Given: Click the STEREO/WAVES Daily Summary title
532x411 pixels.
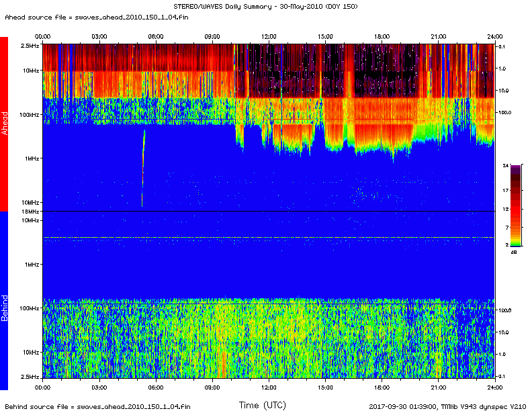Looking at the screenshot, I should point(265,6).
